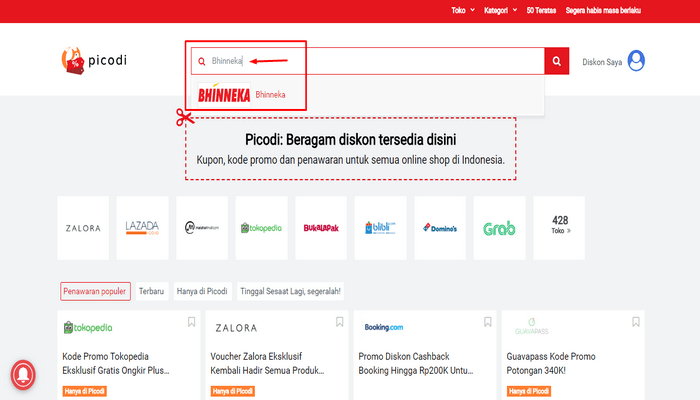Open the user profile avatar icon
The height and width of the screenshot is (400, 700).
pos(636,61)
